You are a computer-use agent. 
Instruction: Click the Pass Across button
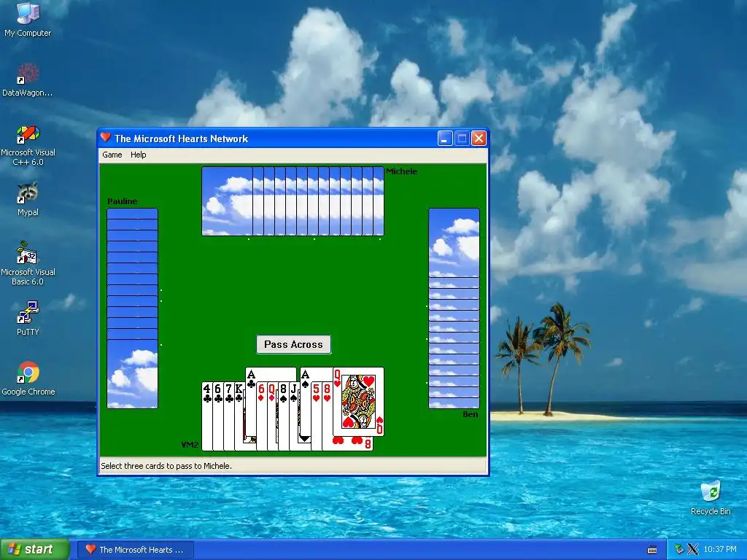tap(293, 344)
